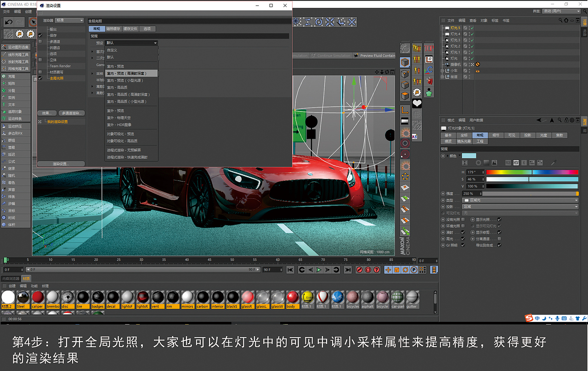Click the 多通道渲染... button
The height and width of the screenshot is (371, 588).
[x=71, y=113]
